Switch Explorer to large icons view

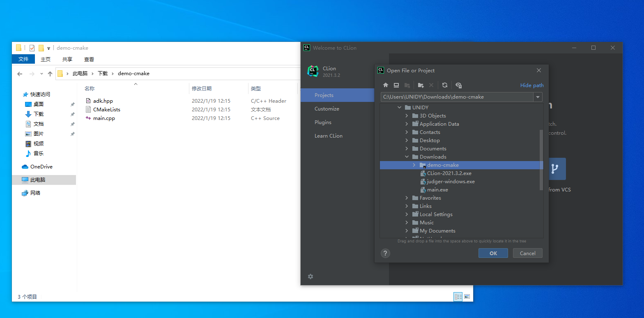[x=467, y=297]
